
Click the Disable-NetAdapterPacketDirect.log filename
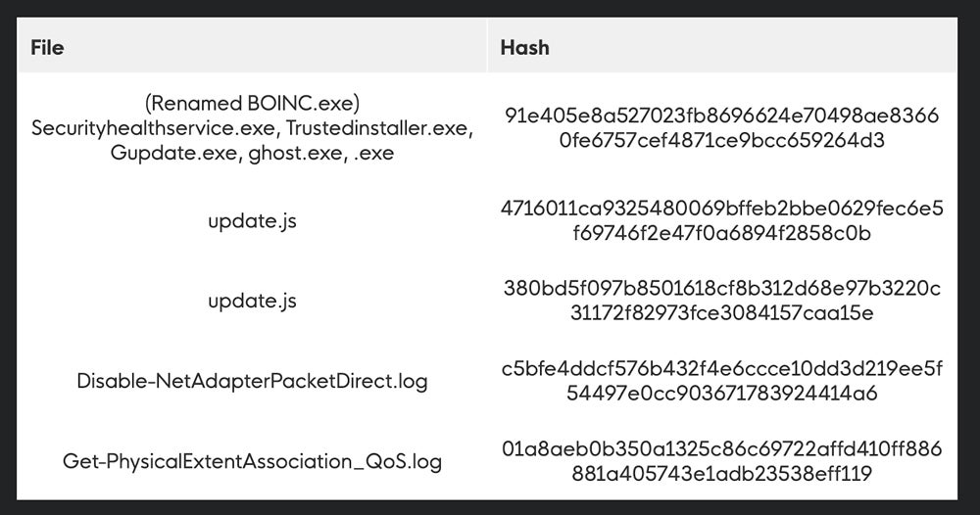pyautogui.click(x=252, y=381)
